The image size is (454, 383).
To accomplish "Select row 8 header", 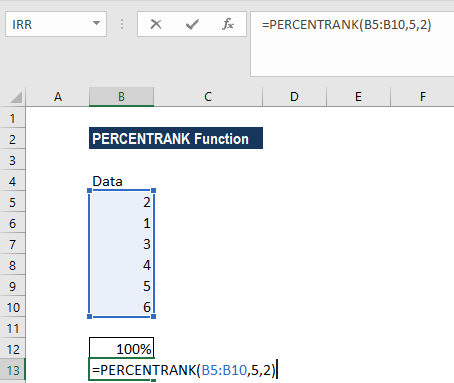I will (13, 265).
